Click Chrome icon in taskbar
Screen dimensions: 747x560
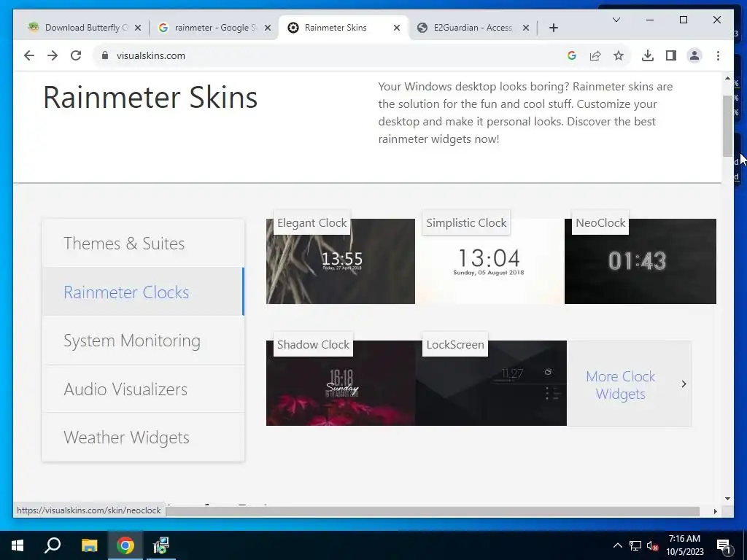tap(125, 545)
